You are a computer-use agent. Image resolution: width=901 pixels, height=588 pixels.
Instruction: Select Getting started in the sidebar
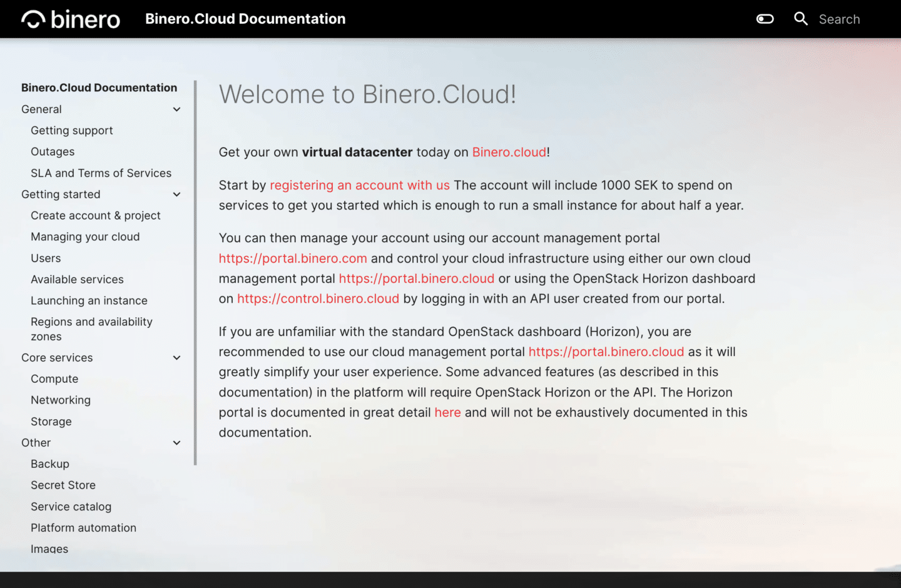tap(61, 195)
